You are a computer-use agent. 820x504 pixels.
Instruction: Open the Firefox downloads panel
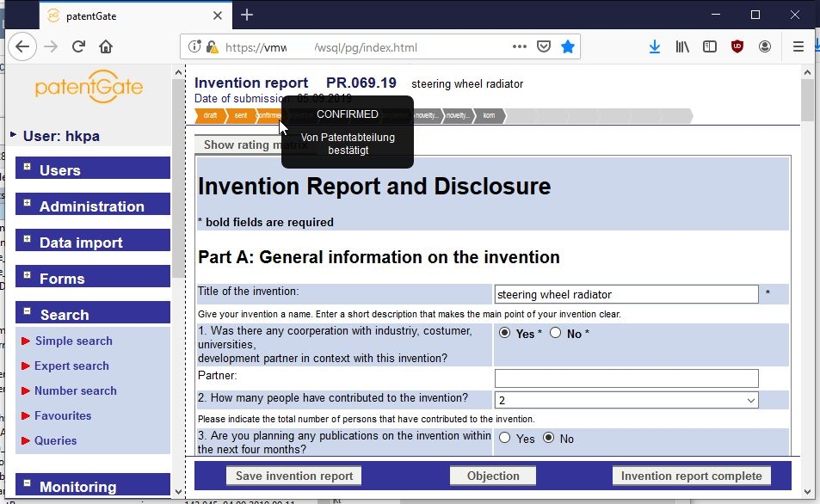click(655, 46)
